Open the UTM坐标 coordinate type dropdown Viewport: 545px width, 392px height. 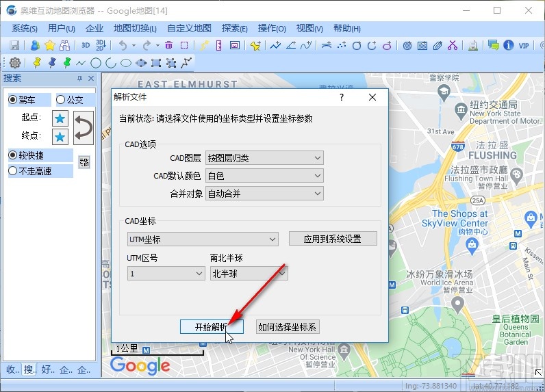[203, 239]
